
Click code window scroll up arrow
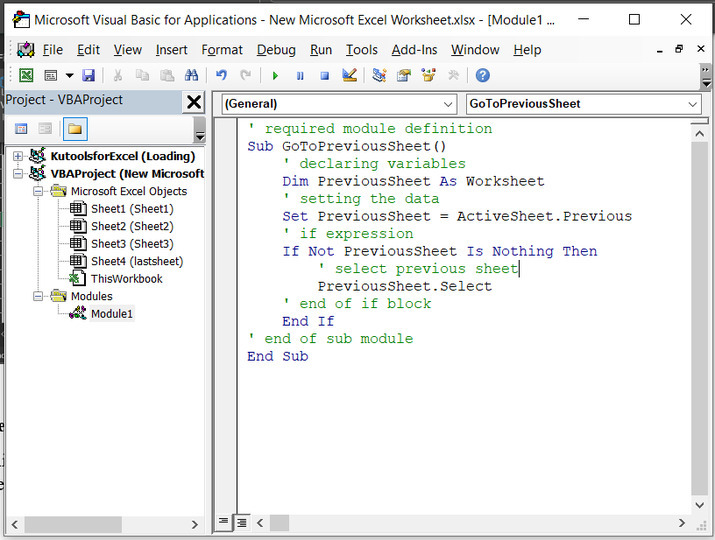tap(699, 134)
